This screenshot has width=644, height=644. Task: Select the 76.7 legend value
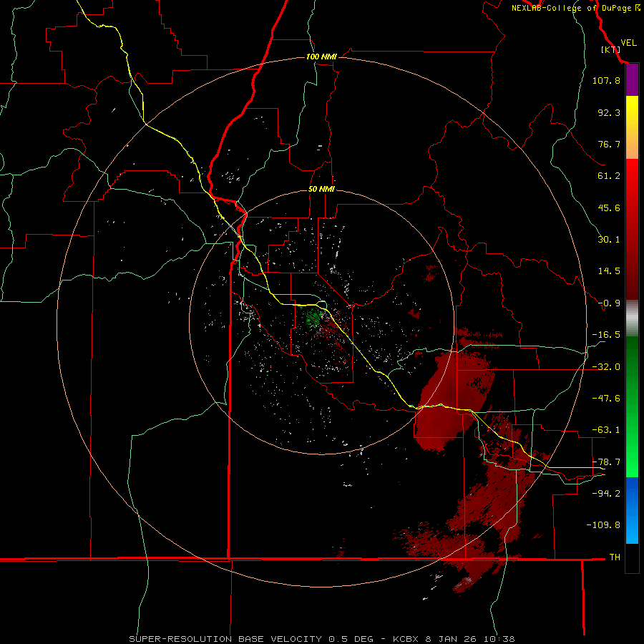point(609,144)
